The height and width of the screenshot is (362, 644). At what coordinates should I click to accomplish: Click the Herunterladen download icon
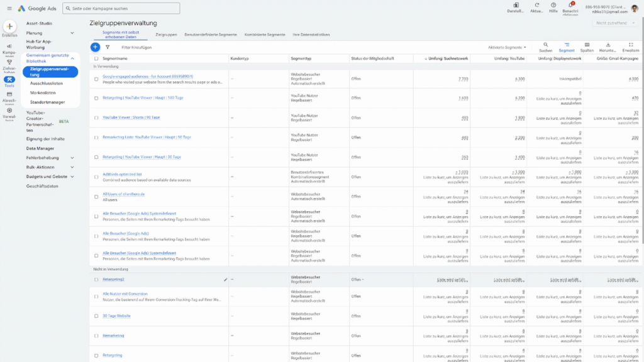[608, 45]
